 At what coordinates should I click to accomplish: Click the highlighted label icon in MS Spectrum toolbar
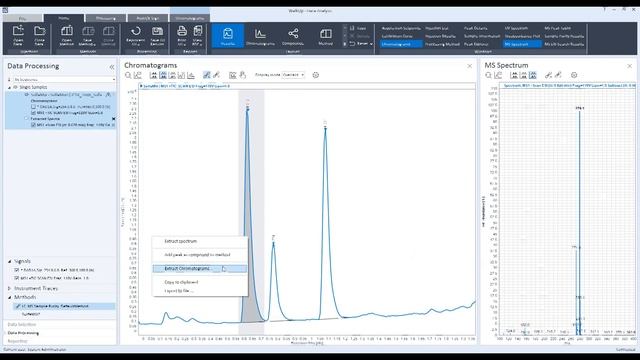tap(533, 75)
